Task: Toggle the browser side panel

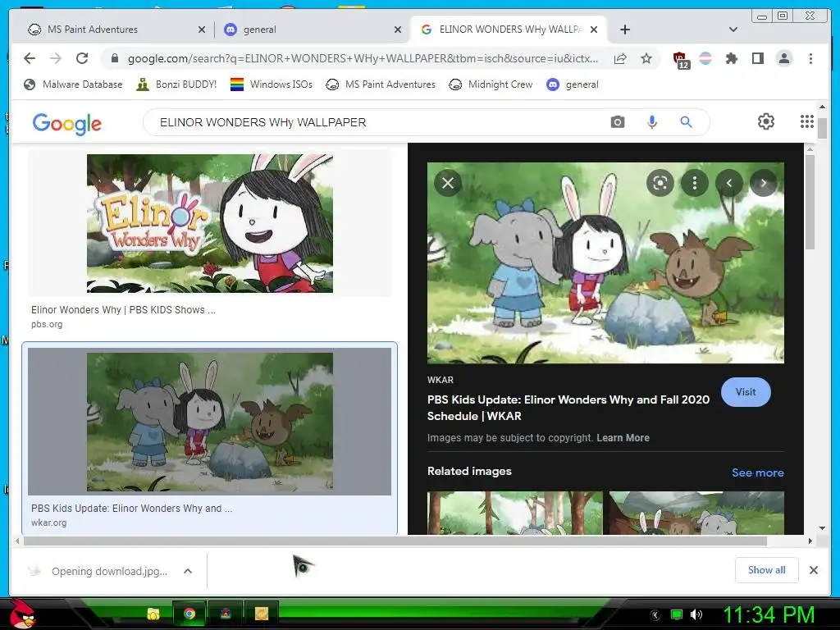Action: (x=757, y=58)
